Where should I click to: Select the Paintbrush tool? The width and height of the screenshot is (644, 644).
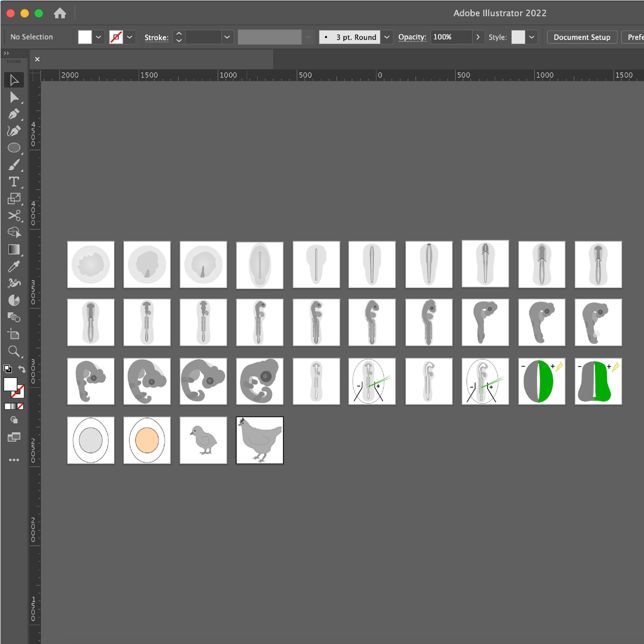tap(14, 165)
